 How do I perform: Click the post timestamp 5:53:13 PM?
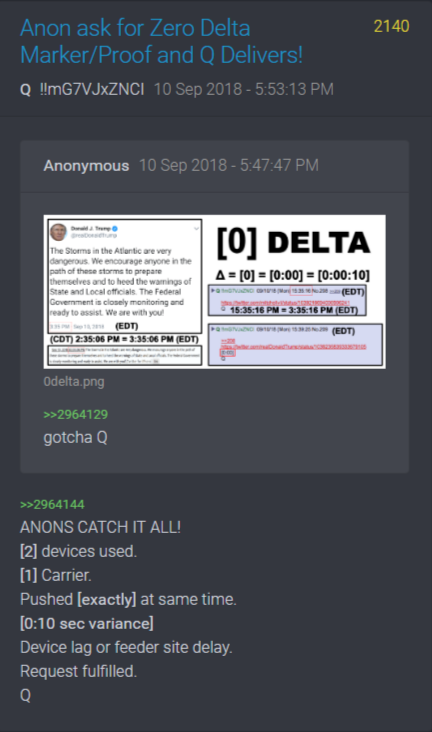click(244, 89)
